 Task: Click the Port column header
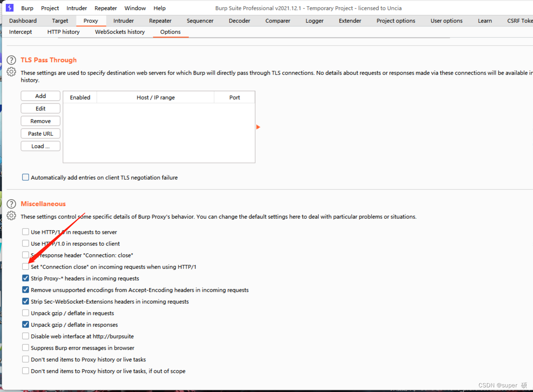pos(234,97)
